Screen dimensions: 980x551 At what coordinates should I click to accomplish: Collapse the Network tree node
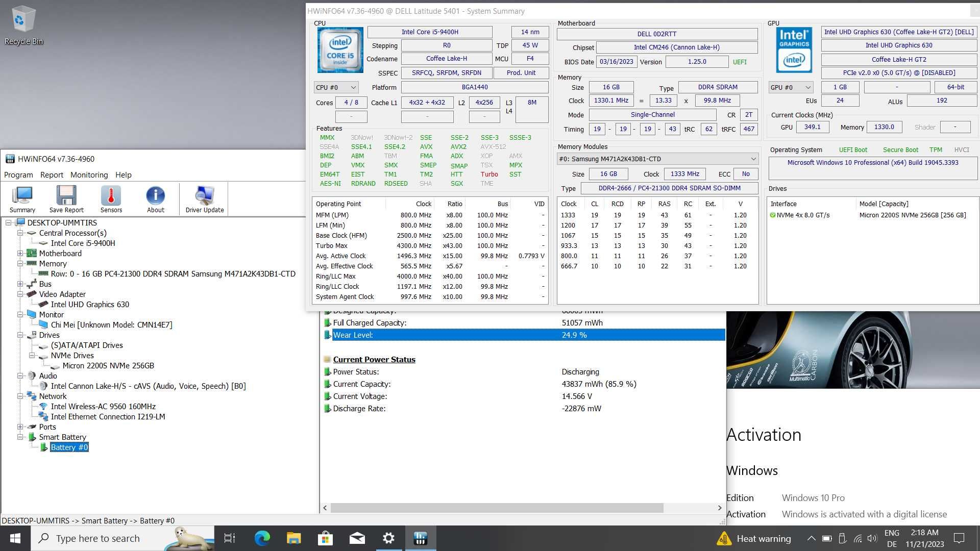(20, 396)
